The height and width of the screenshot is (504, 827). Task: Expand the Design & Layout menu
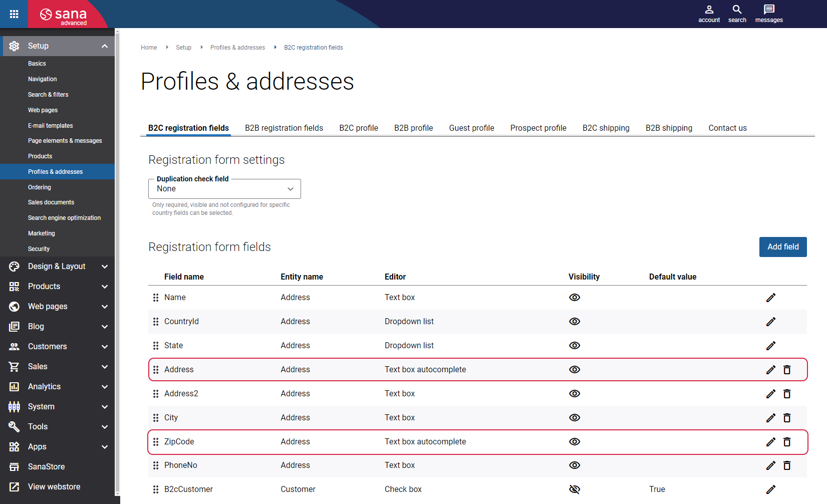[x=58, y=267]
